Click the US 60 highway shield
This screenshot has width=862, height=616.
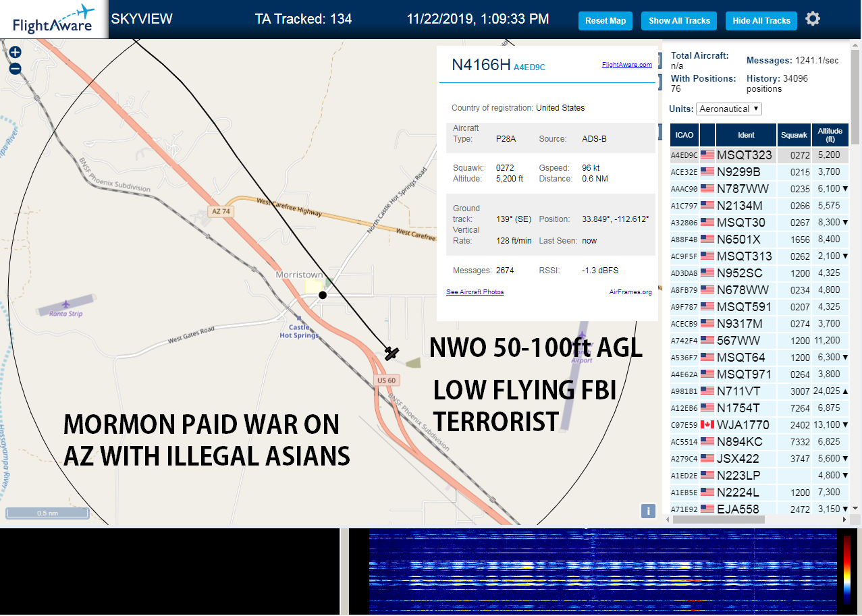[385, 381]
